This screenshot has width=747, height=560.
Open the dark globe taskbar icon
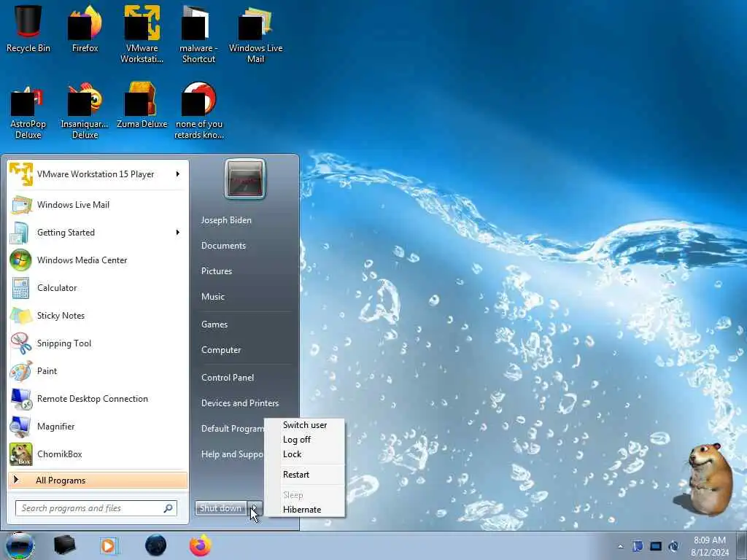156,545
